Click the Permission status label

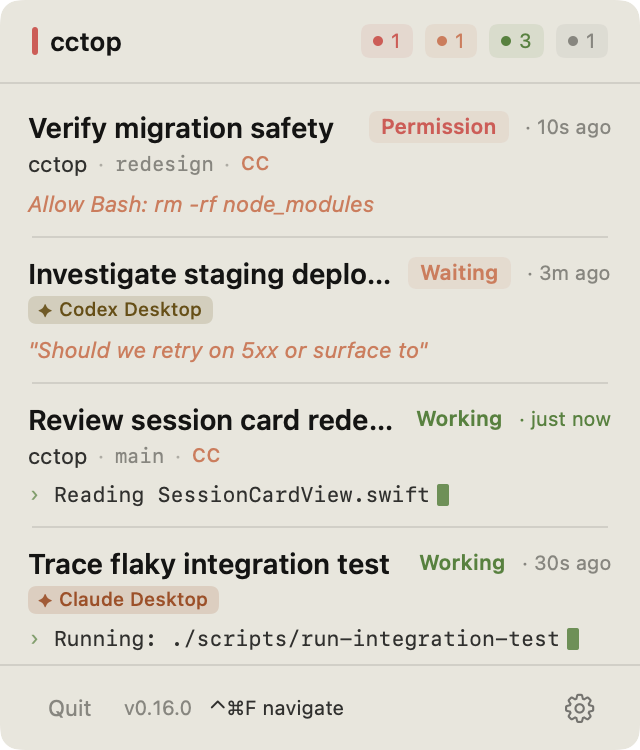(439, 127)
